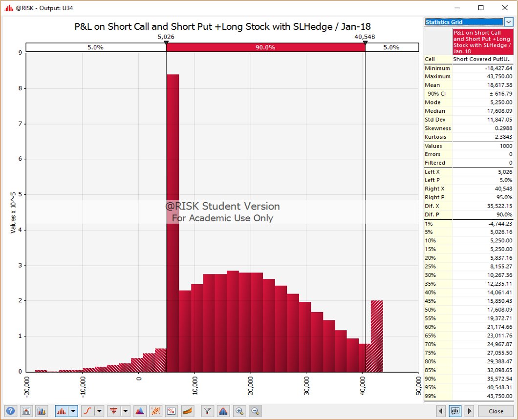Click the Values count 1000
This screenshot has width=518, height=420.
point(506,146)
